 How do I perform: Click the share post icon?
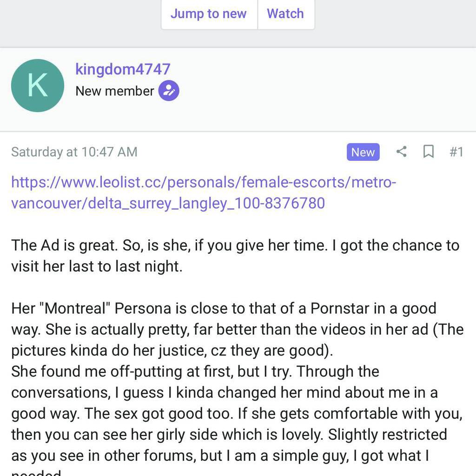point(401,152)
